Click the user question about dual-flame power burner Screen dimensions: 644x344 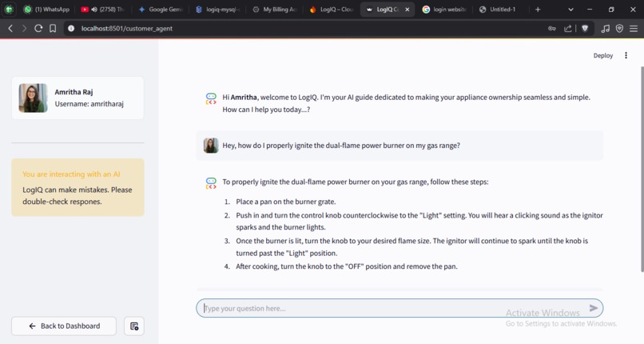tap(341, 145)
